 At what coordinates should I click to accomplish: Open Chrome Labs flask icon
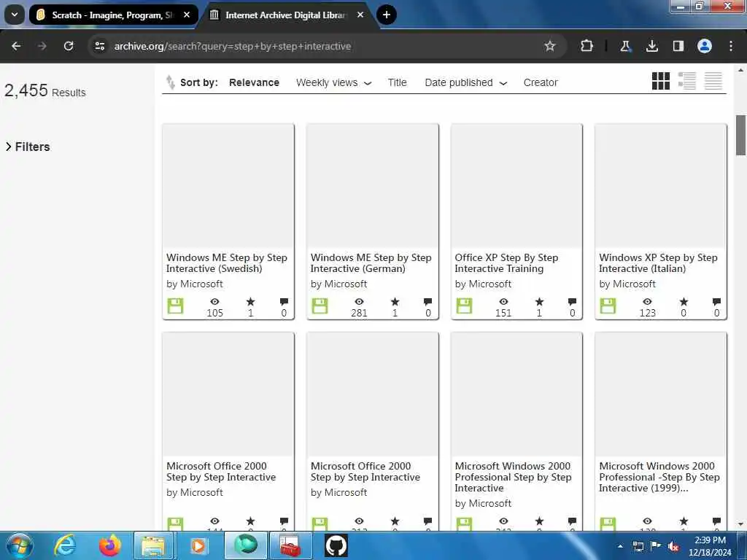[x=625, y=46]
